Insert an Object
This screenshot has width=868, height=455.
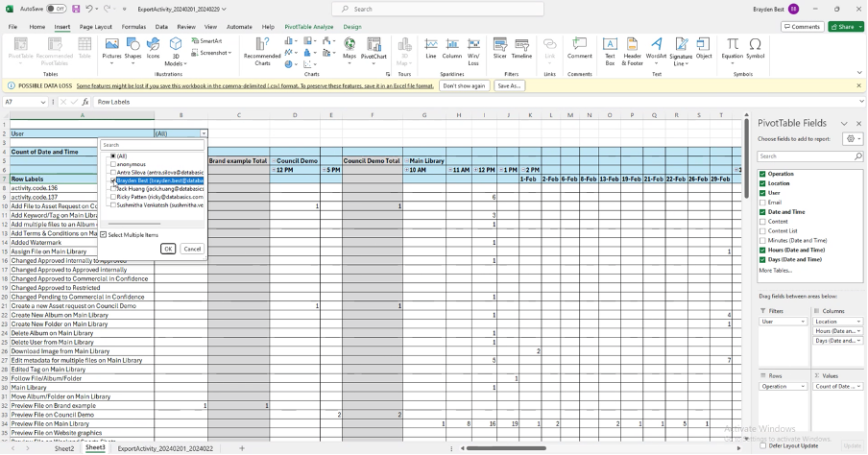click(x=704, y=49)
